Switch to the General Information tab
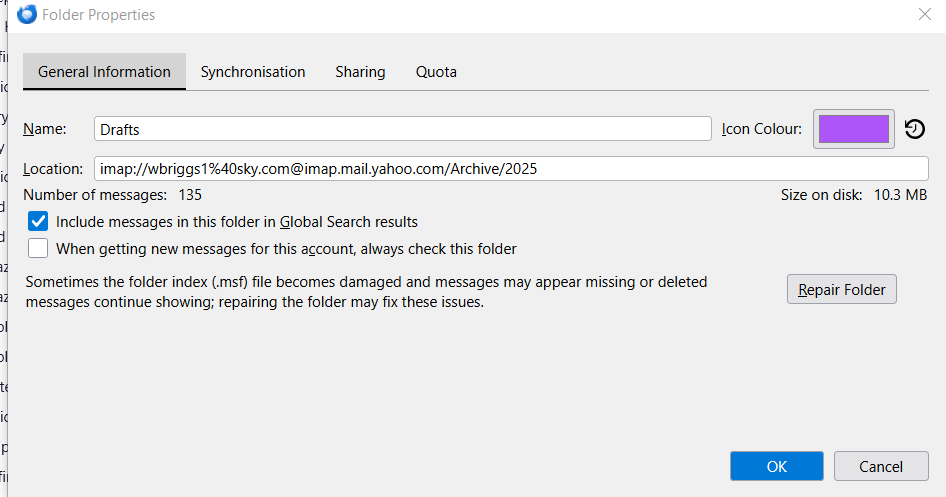This screenshot has width=946, height=497. (x=104, y=72)
